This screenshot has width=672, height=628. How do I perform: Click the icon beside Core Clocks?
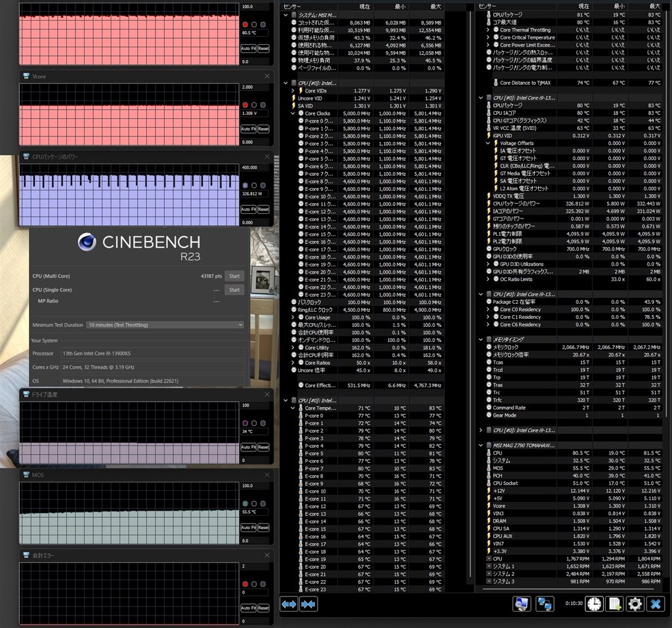point(301,114)
